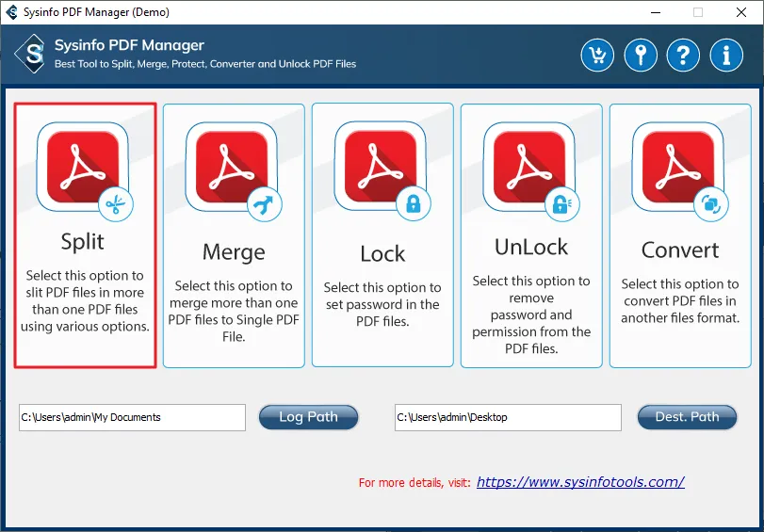Screen dimensions: 764x532
Task: Click the Sysinfo logo in header
Action: (34, 54)
